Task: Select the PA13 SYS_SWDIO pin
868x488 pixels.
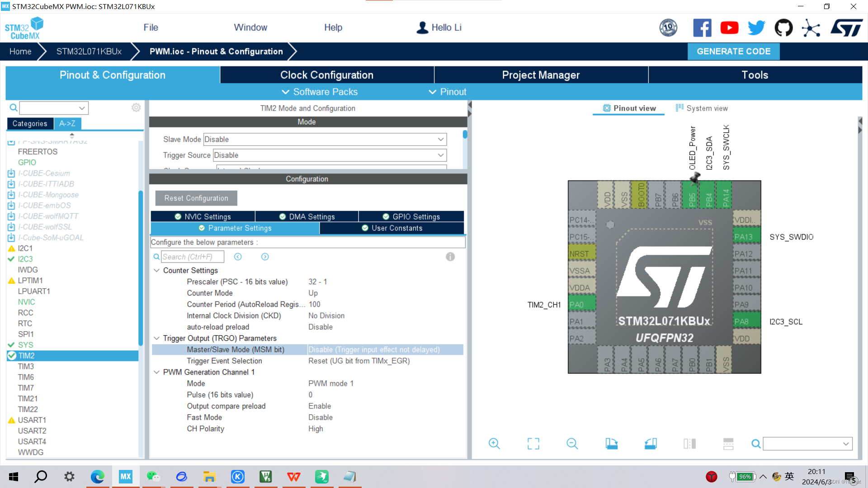Action: click(746, 237)
